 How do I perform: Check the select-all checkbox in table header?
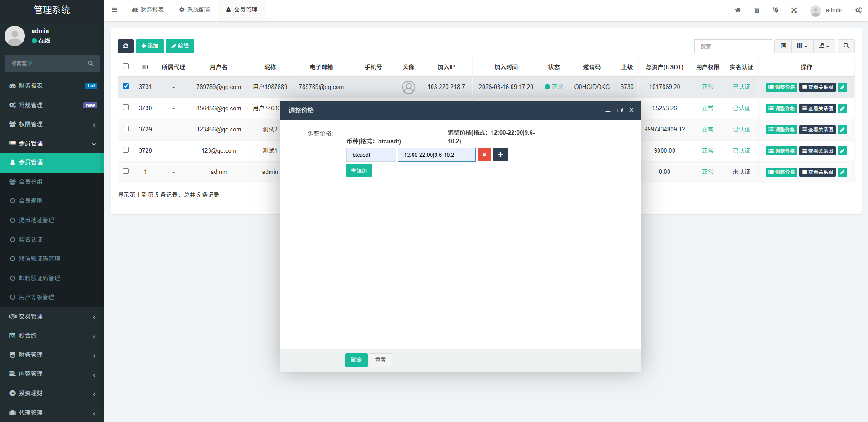[126, 66]
